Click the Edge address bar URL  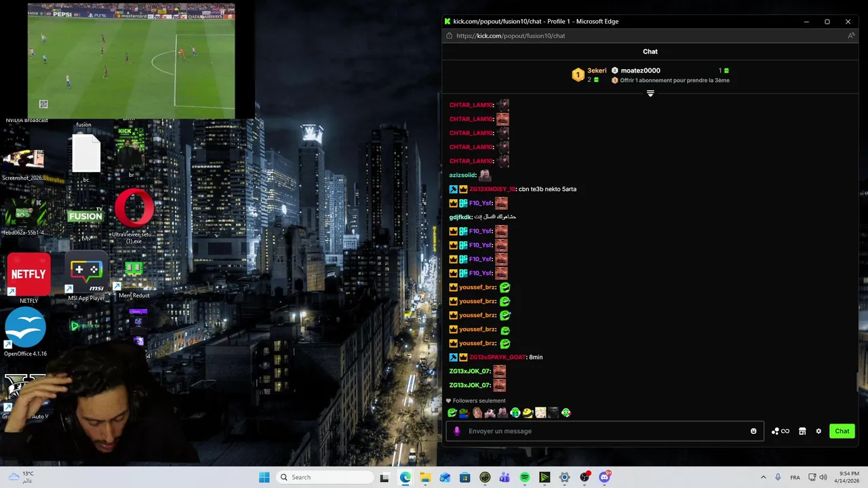pos(511,36)
